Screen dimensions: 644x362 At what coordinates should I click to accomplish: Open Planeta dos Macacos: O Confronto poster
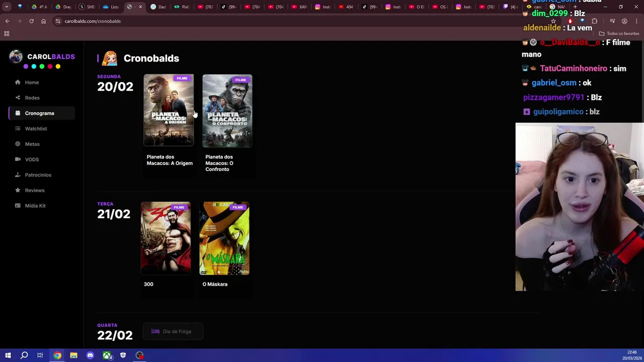click(x=227, y=111)
